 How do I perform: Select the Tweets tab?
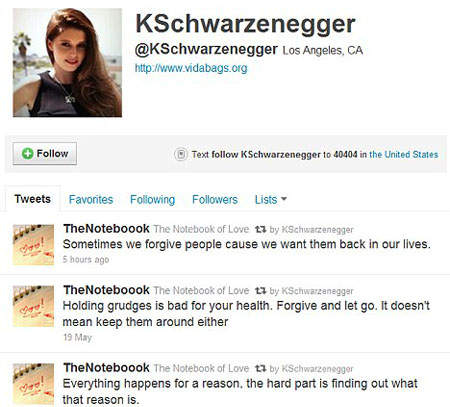pos(33,199)
